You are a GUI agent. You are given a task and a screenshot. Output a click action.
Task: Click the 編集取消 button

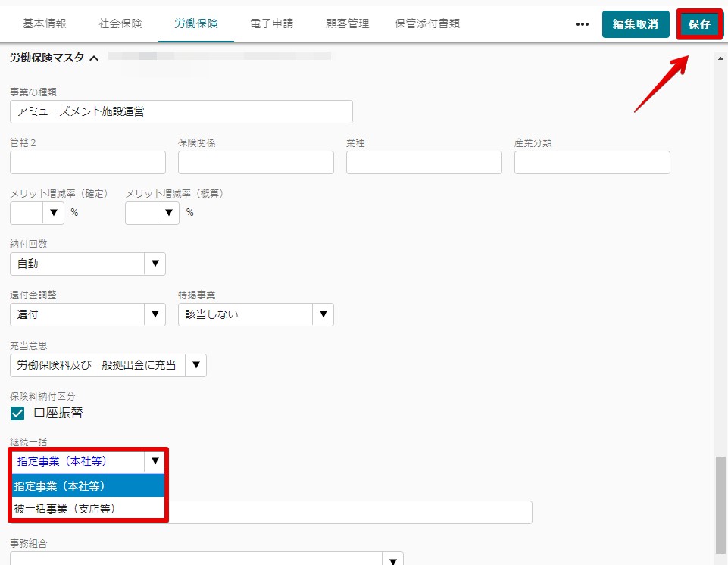click(x=635, y=24)
